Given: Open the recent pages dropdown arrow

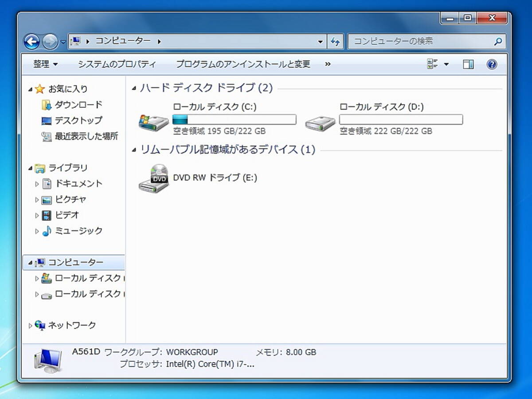Looking at the screenshot, I should [x=63, y=42].
